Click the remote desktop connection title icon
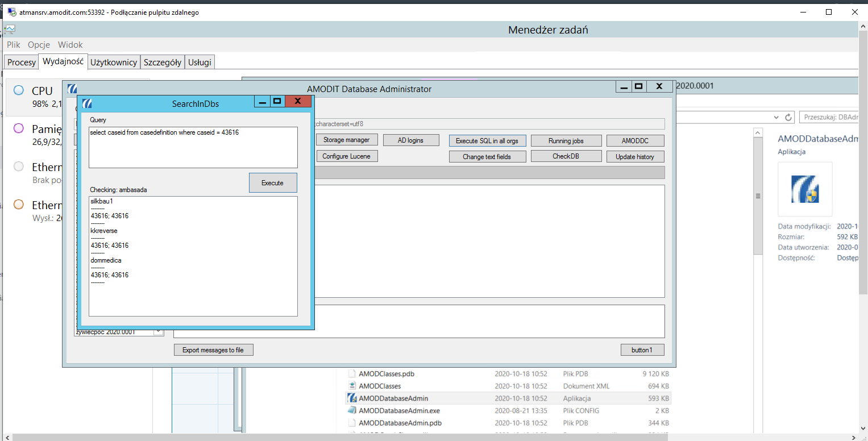The image size is (868, 441). click(x=11, y=12)
